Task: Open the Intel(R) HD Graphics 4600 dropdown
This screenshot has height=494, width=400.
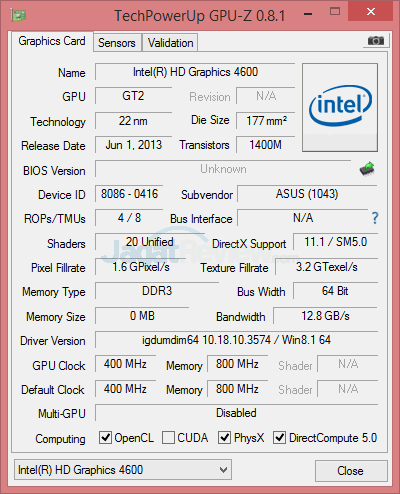Action: (123, 470)
